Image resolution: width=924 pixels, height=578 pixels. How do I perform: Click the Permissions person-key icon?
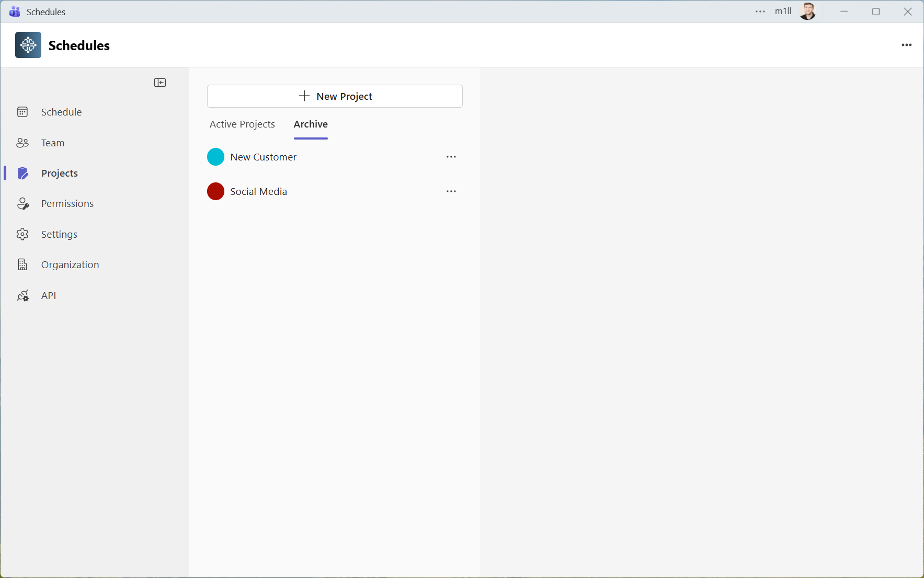(22, 204)
